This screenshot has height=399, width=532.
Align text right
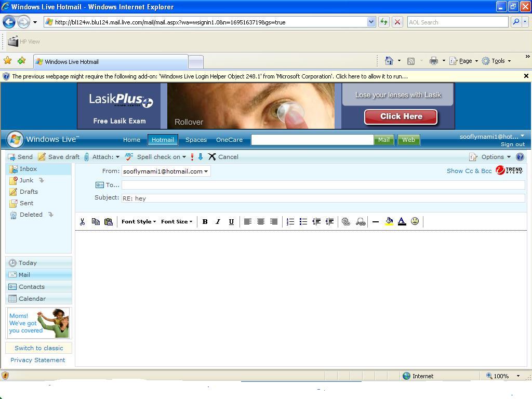[x=273, y=221]
